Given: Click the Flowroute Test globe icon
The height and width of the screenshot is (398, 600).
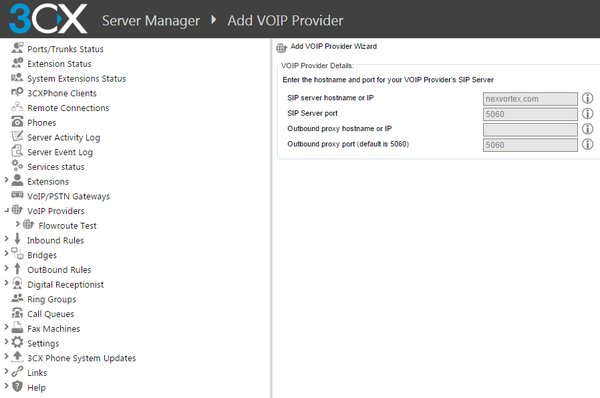Looking at the screenshot, I should coord(29,225).
